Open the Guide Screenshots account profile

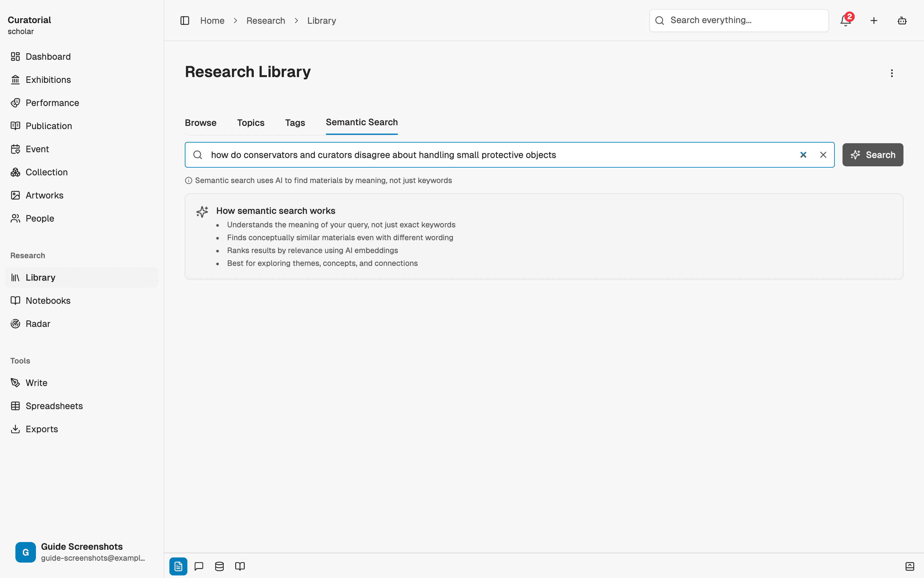[x=82, y=552]
